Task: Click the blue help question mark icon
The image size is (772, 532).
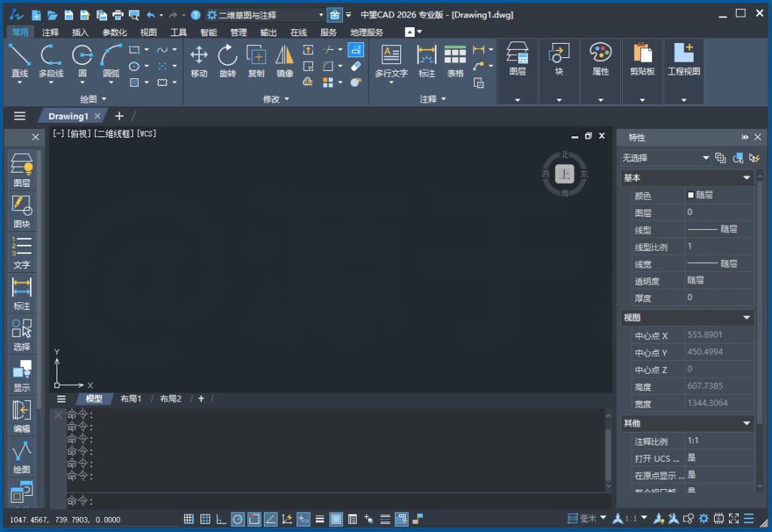Action: click(195, 15)
